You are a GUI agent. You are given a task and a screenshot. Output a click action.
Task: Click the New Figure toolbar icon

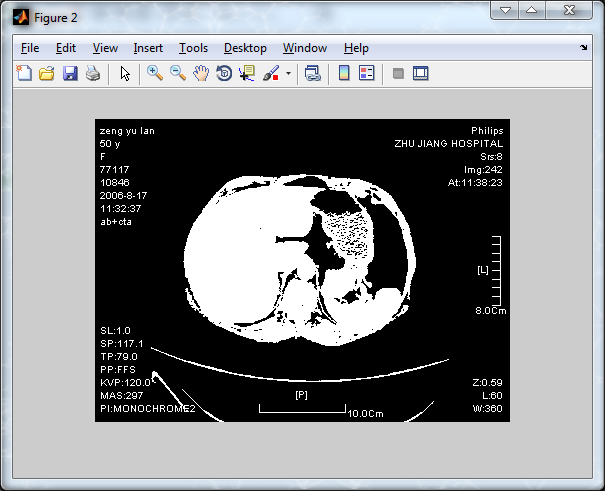[x=23, y=73]
